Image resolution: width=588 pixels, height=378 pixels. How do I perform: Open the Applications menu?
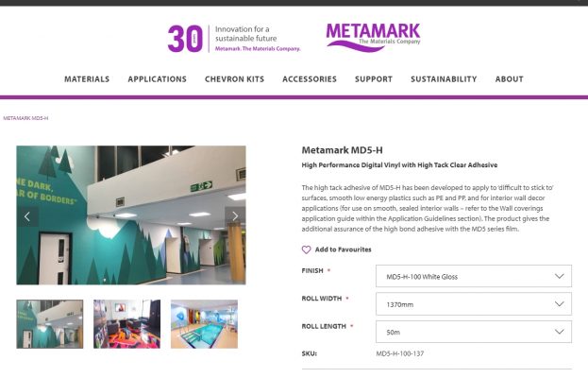157,79
